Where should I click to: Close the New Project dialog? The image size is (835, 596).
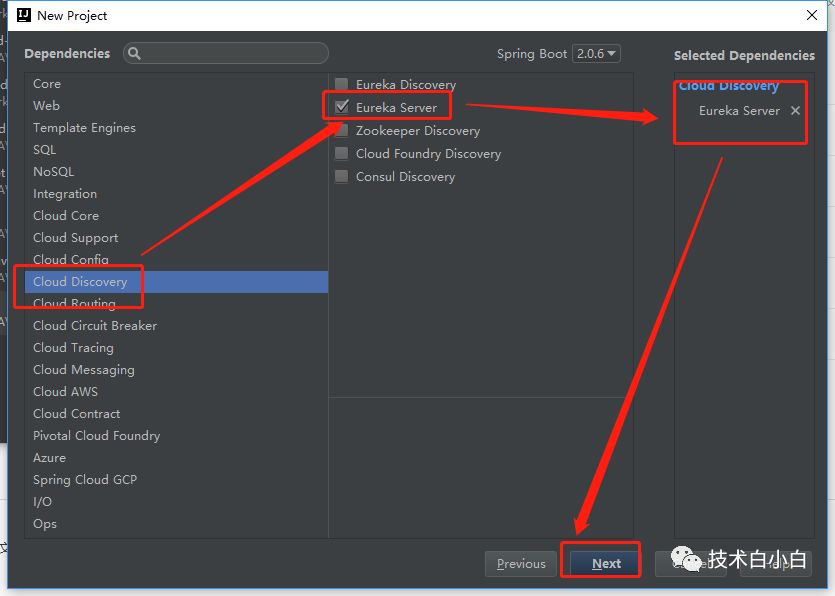pyautogui.click(x=812, y=15)
